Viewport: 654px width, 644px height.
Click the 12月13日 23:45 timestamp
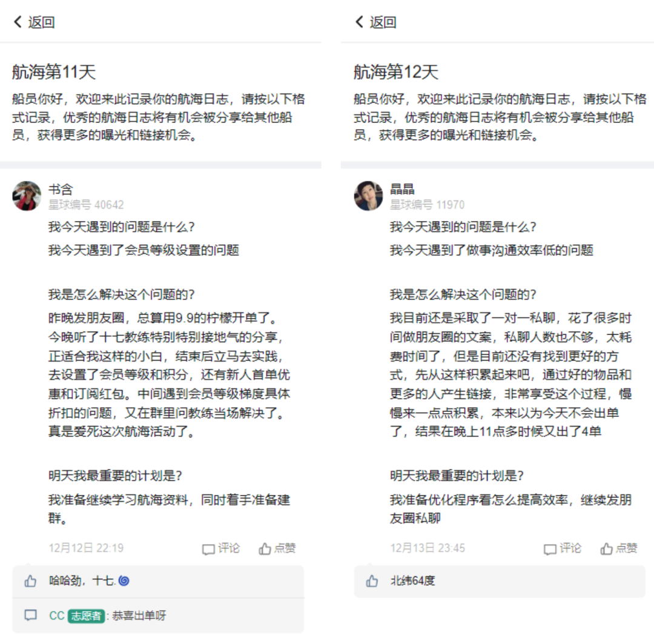(x=428, y=548)
